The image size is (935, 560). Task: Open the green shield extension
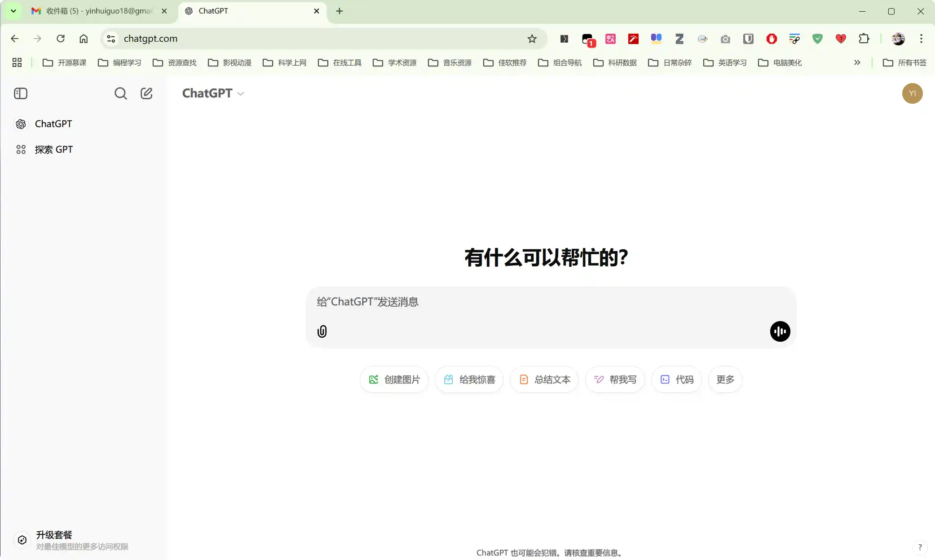(x=817, y=39)
